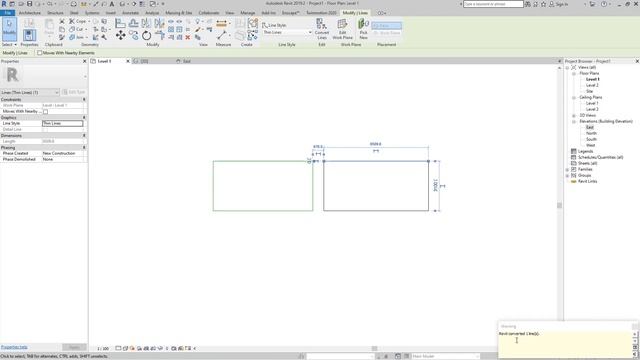The image size is (640, 360).
Task: Open Edit Work Plane tool
Action: coord(342,29)
